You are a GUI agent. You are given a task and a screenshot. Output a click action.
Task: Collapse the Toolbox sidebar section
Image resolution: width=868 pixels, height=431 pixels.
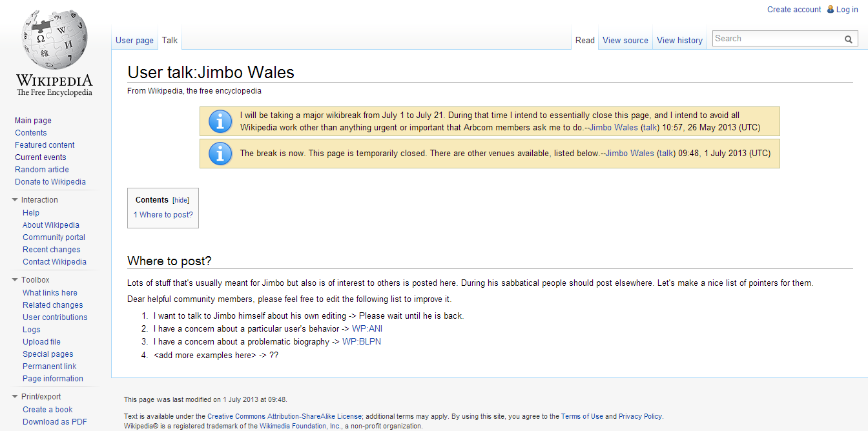pyautogui.click(x=15, y=280)
